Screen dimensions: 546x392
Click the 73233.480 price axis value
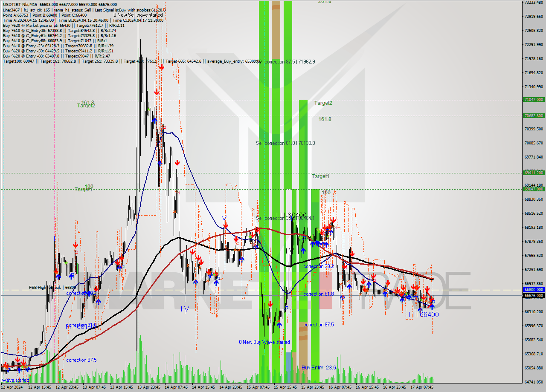pos(534,3)
